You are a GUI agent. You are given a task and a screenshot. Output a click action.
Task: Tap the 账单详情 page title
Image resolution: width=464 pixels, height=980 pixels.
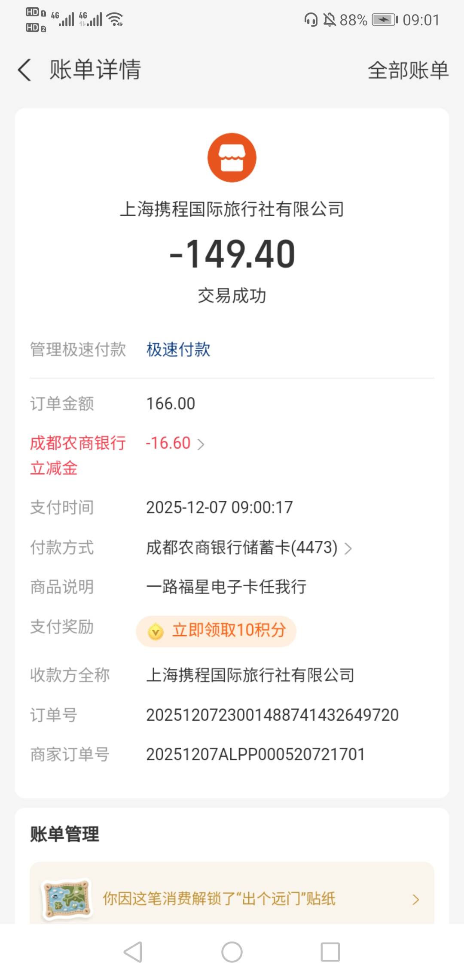[95, 70]
